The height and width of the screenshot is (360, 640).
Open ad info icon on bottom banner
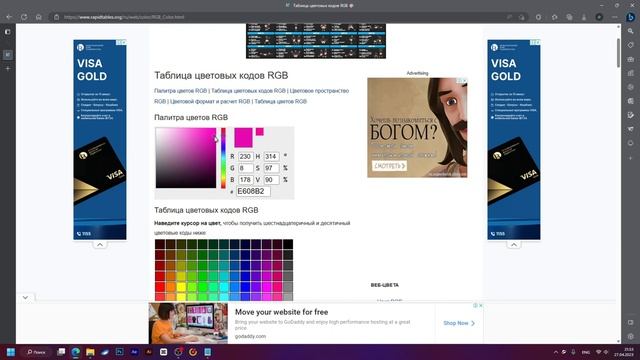[476, 305]
